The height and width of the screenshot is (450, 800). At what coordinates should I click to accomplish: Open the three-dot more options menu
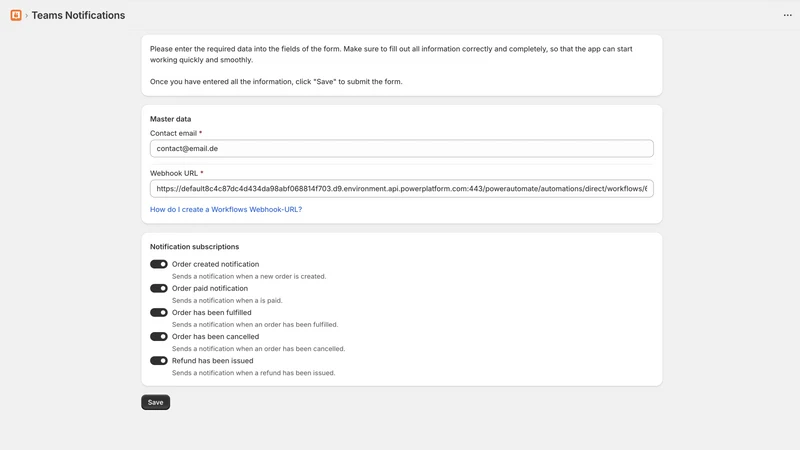tap(787, 15)
